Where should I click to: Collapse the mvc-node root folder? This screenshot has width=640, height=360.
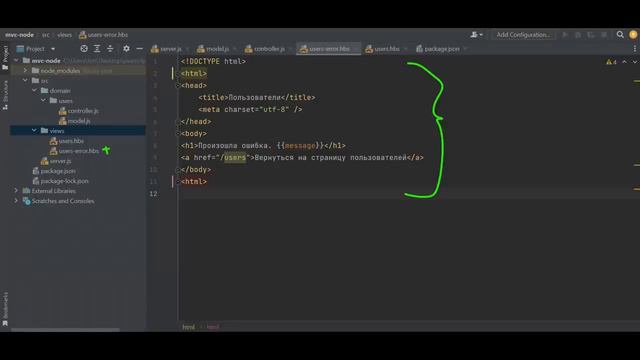pos(16,60)
